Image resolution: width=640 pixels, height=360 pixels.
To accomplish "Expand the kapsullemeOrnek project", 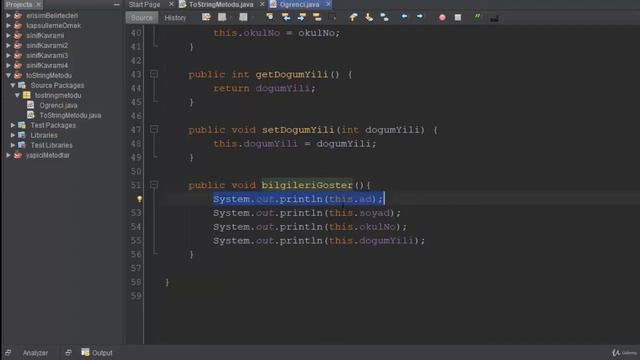I will tap(8, 25).
